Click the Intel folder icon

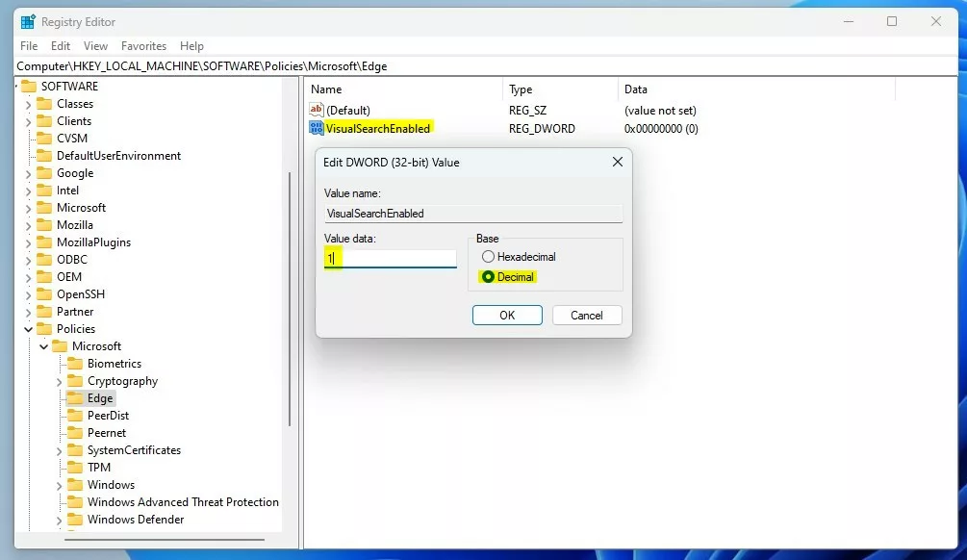pyautogui.click(x=44, y=190)
